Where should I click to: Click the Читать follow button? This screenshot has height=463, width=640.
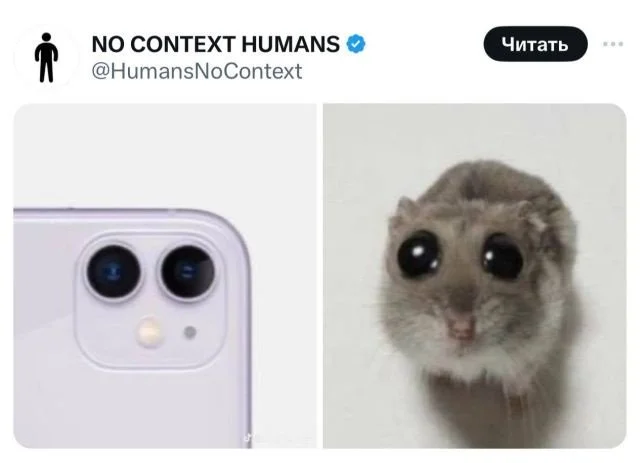[x=535, y=44]
